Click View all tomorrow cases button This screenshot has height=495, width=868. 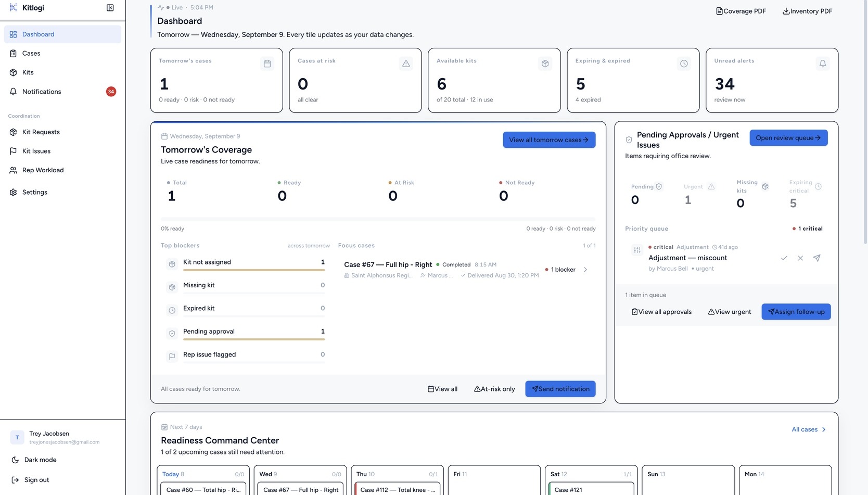coord(549,140)
